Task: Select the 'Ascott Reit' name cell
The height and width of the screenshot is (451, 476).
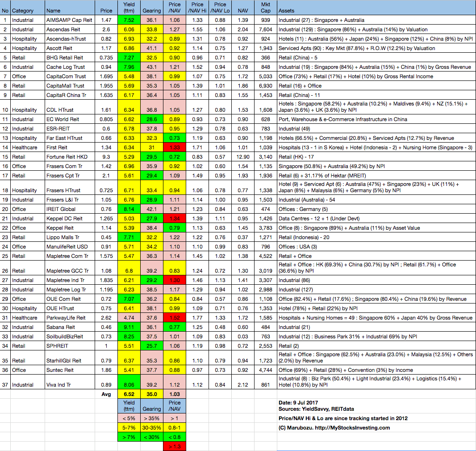Action: point(70,48)
